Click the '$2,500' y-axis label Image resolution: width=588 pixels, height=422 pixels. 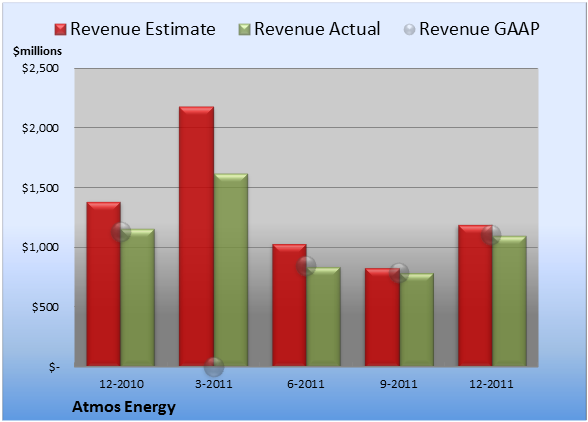click(x=40, y=68)
